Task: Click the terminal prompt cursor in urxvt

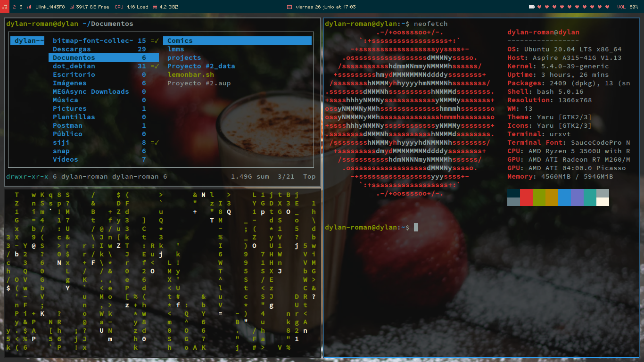Action: click(416, 227)
